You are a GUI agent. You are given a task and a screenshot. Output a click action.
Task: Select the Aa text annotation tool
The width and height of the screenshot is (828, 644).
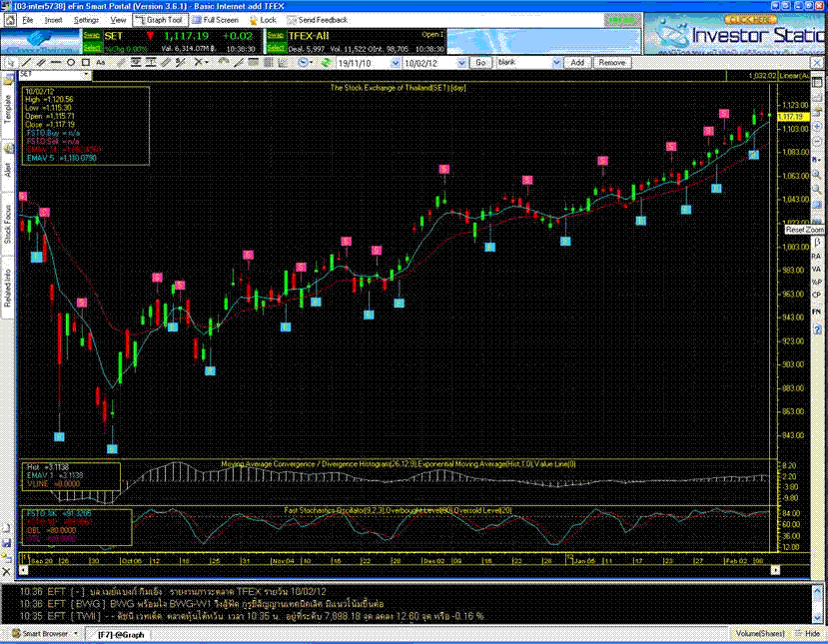pos(100,63)
